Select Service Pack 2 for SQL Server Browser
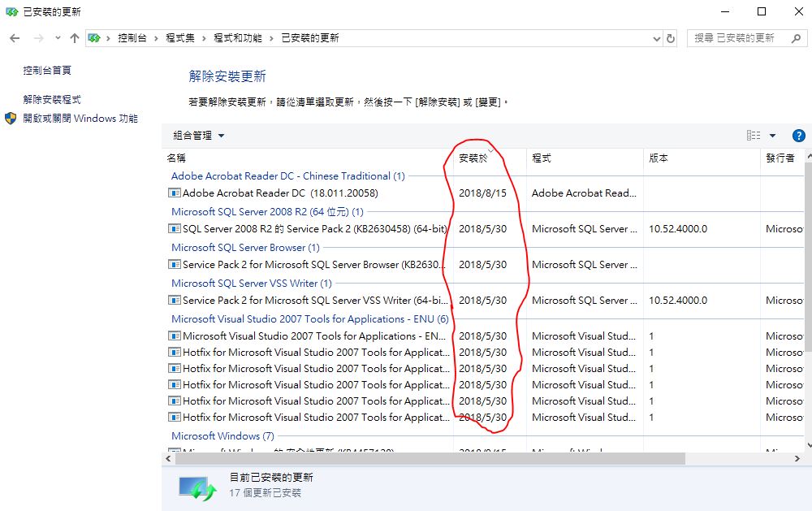 pos(313,265)
